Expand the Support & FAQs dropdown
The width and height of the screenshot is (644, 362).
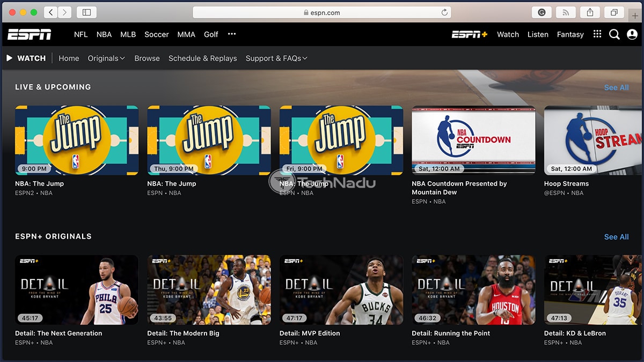pos(276,58)
